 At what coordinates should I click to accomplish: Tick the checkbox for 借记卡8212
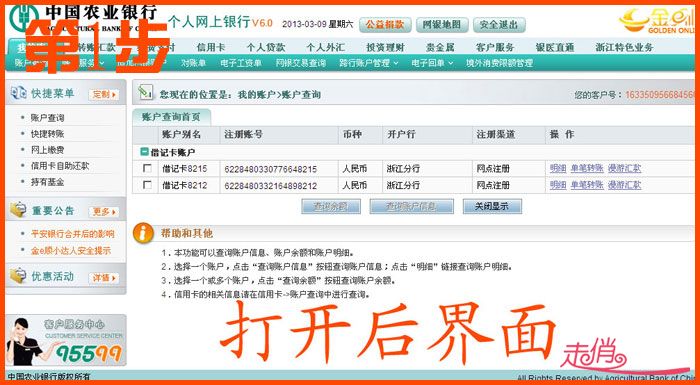(x=147, y=184)
